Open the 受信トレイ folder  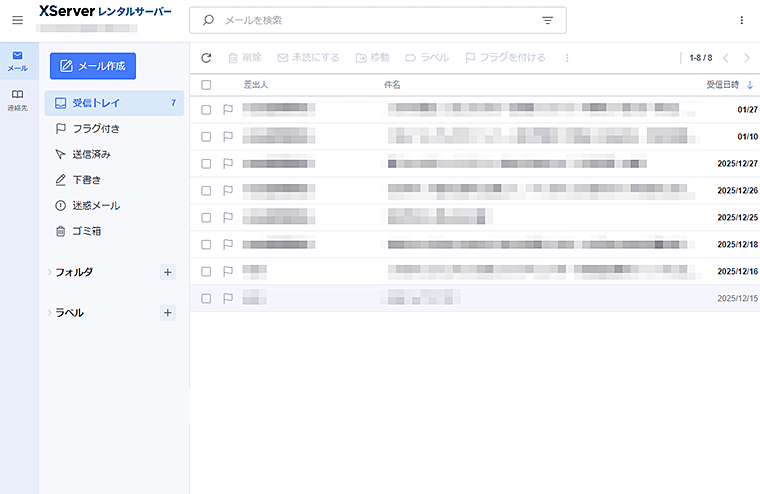(114, 103)
